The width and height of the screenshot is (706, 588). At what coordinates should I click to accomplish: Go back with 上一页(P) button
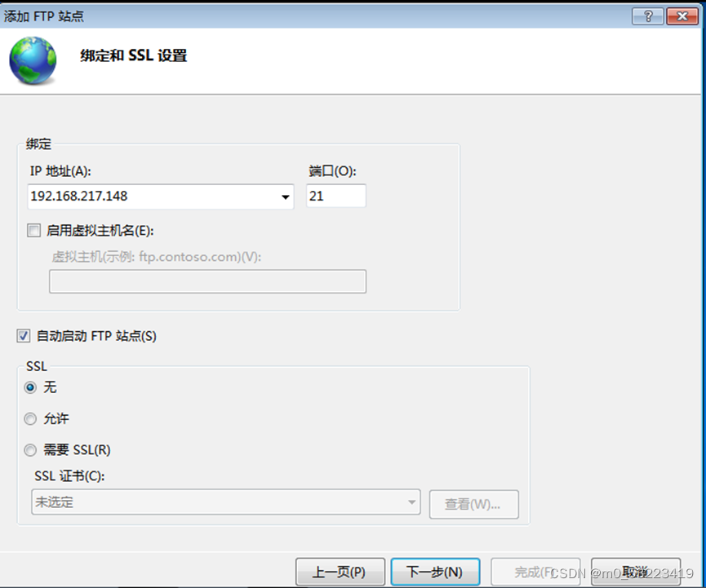click(x=340, y=572)
